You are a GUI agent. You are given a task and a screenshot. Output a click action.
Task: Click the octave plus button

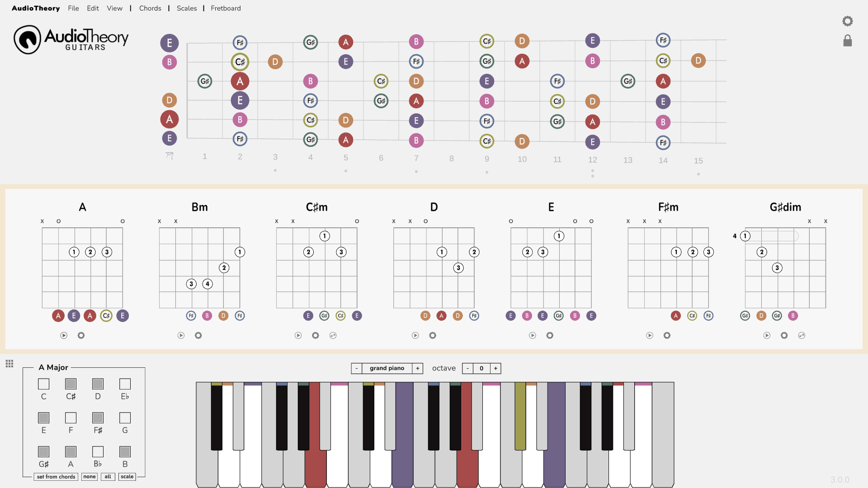pyautogui.click(x=495, y=368)
